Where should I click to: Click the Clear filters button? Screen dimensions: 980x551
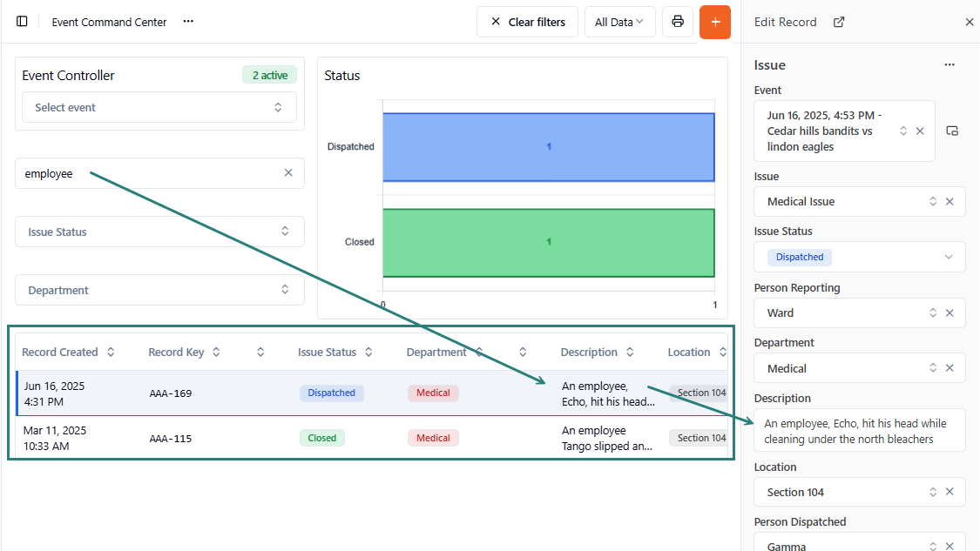(x=527, y=22)
